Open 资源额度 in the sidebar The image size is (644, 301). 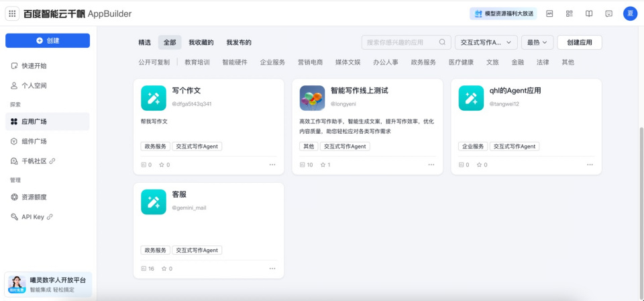[x=47, y=197]
